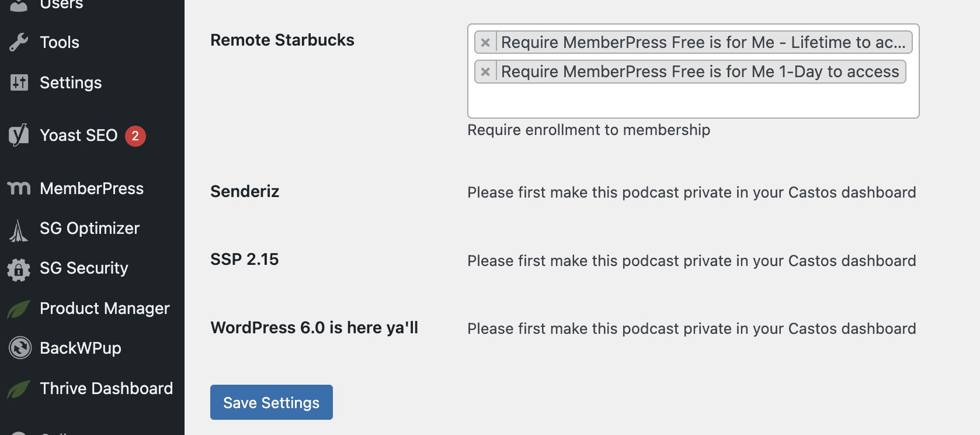980x435 pixels.
Task: Click the Yoast SEO logo icon
Action: click(19, 135)
